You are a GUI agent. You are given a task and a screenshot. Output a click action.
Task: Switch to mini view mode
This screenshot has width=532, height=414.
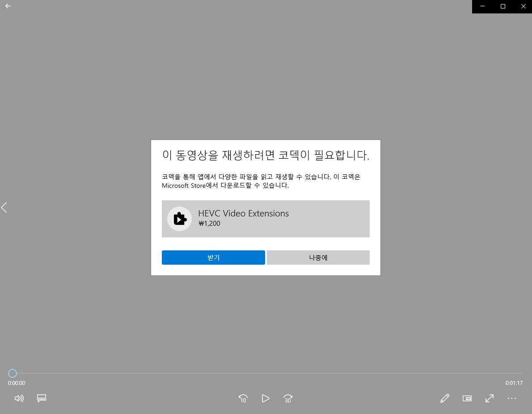[467, 398]
